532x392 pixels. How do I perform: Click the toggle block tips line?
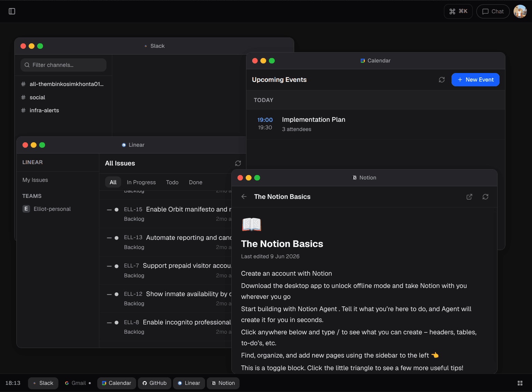pos(352,368)
